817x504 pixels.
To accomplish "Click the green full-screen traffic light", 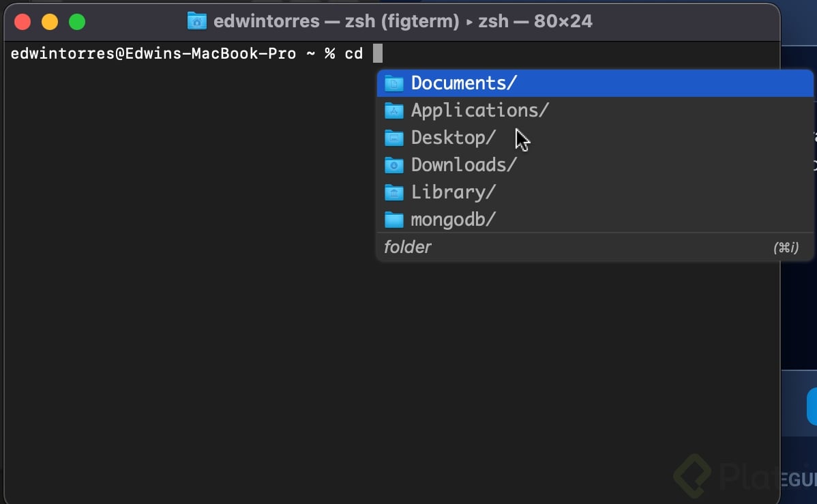I will 77,21.
